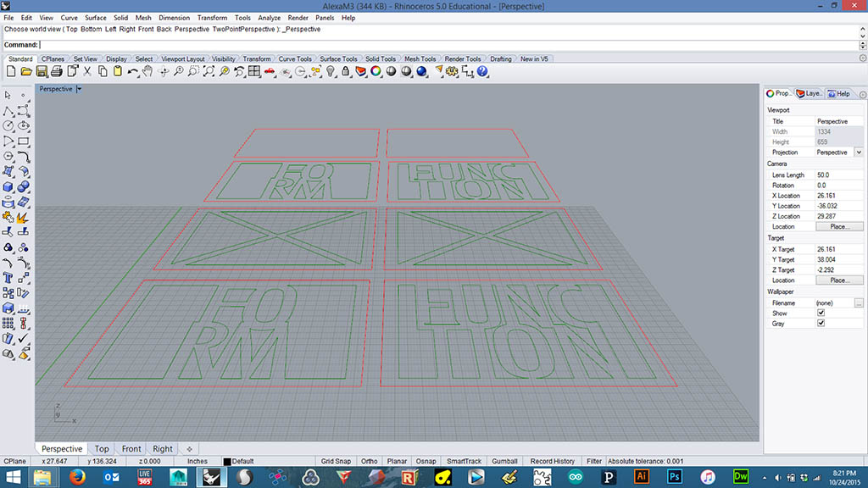
Task: Click the wallpaper Filename browse button
Action: [858, 302]
